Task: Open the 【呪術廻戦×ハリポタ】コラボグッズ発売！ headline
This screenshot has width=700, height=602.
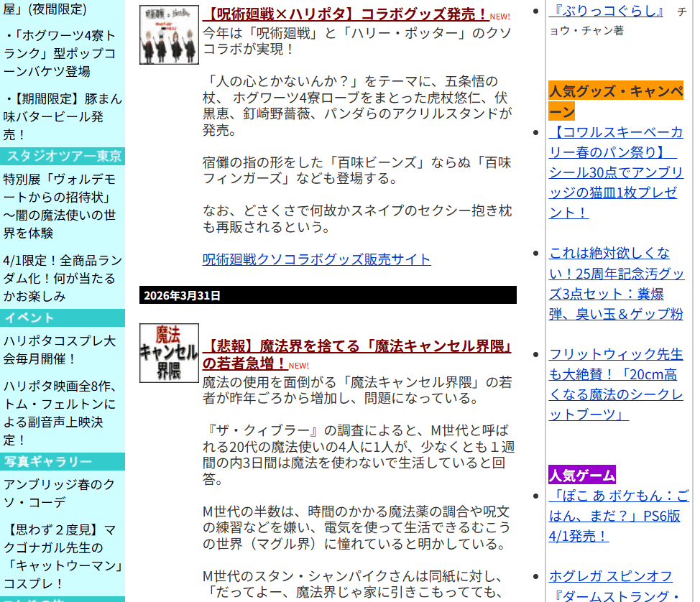Action: 345,14
